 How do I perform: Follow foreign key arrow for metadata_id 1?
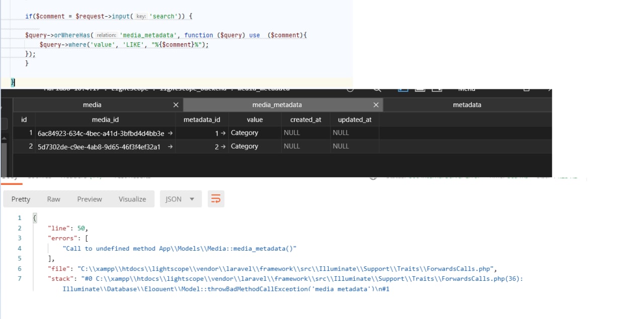[223, 133]
